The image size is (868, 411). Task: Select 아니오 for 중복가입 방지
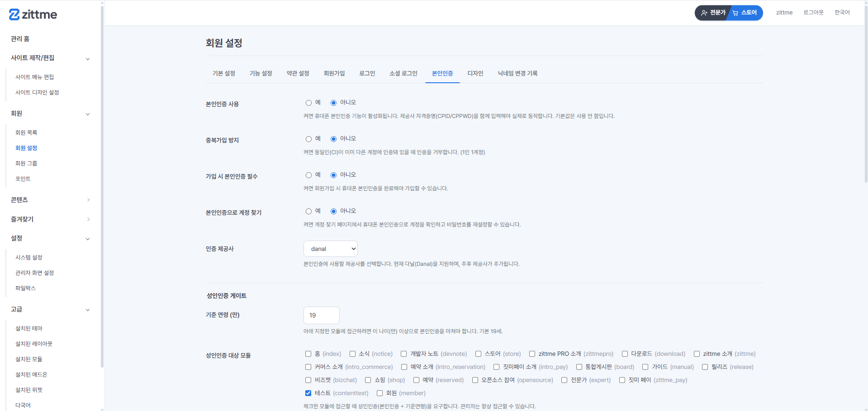[333, 139]
